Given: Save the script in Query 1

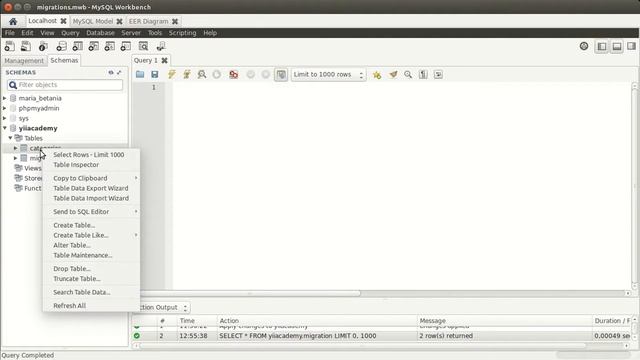Looking at the screenshot, I should [x=155, y=74].
